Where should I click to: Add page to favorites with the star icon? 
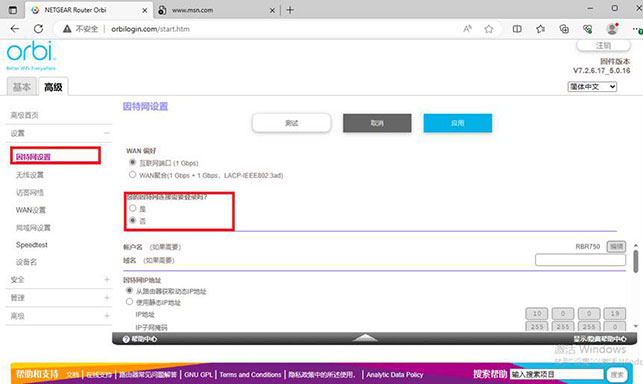[488, 29]
